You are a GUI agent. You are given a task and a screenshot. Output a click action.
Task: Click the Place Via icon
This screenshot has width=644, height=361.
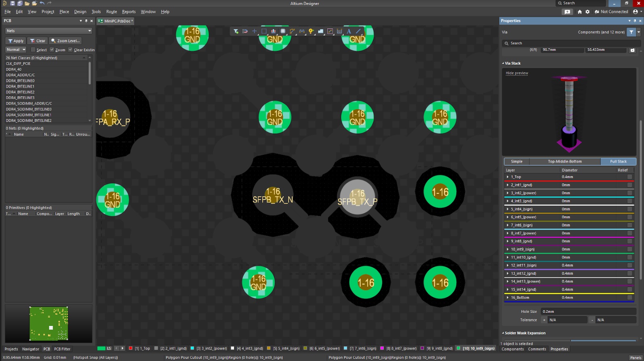click(x=311, y=31)
